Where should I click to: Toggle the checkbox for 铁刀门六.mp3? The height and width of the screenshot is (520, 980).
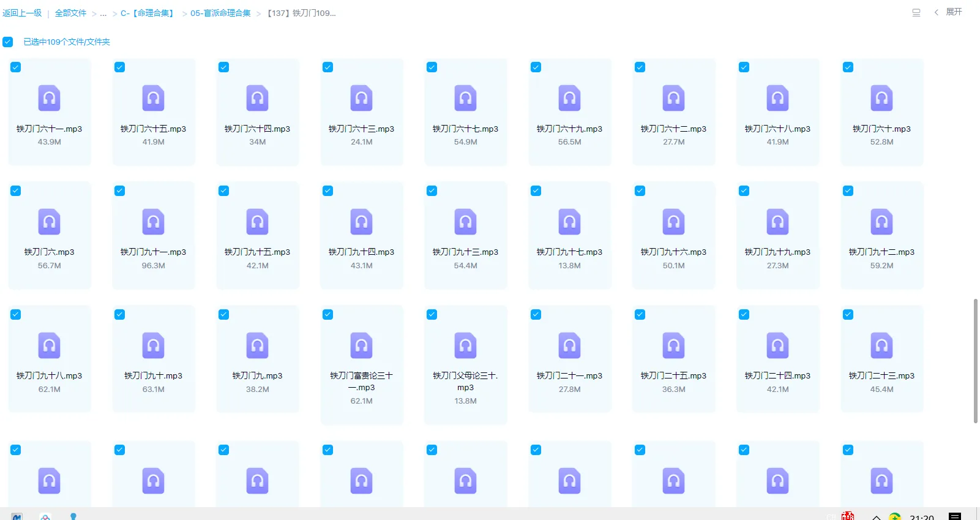tap(16, 191)
